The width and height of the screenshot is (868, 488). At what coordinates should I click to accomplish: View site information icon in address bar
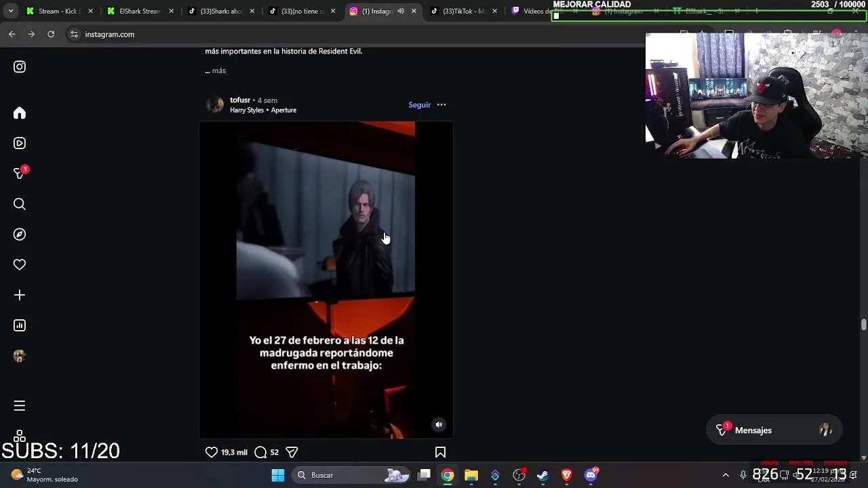(x=74, y=34)
